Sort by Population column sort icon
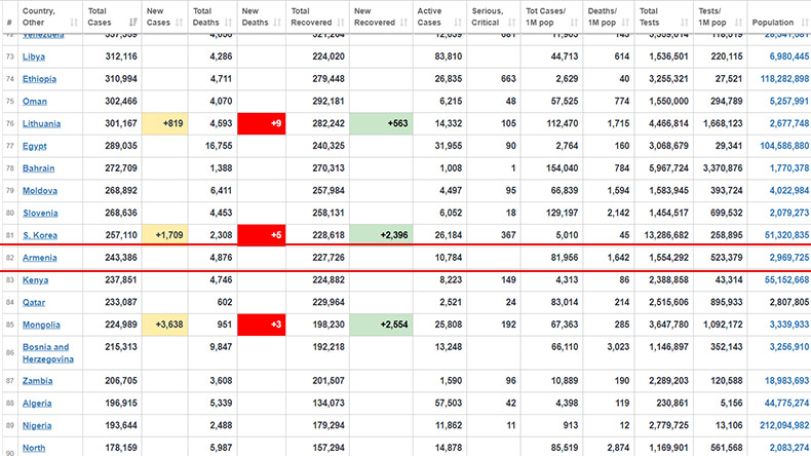811x456 pixels. (x=804, y=22)
